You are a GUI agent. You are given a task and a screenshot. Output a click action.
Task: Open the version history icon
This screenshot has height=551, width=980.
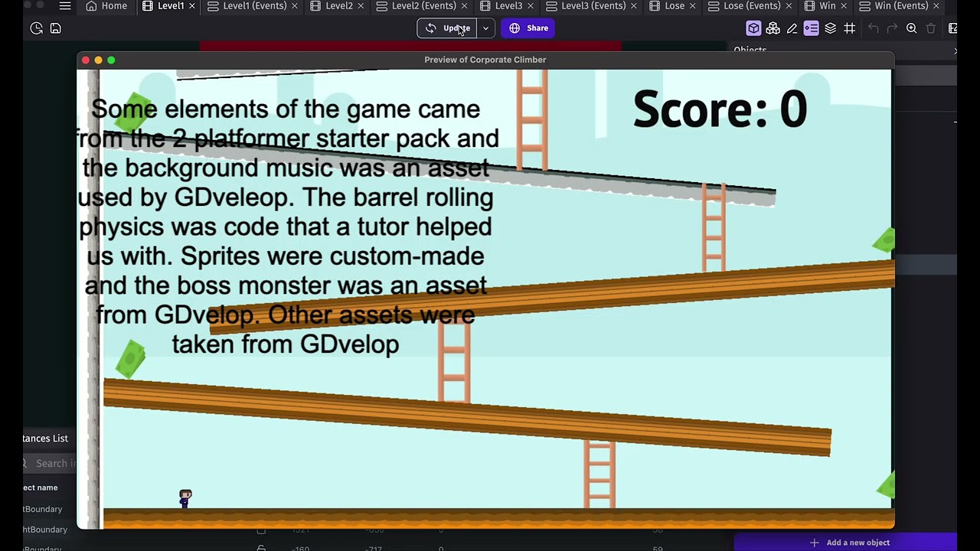click(x=36, y=28)
